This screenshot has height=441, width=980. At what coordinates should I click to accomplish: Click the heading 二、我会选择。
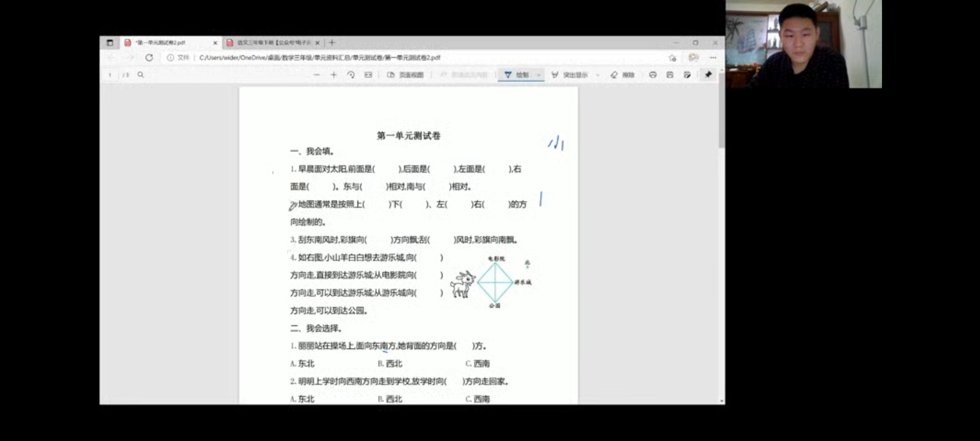pos(316,328)
